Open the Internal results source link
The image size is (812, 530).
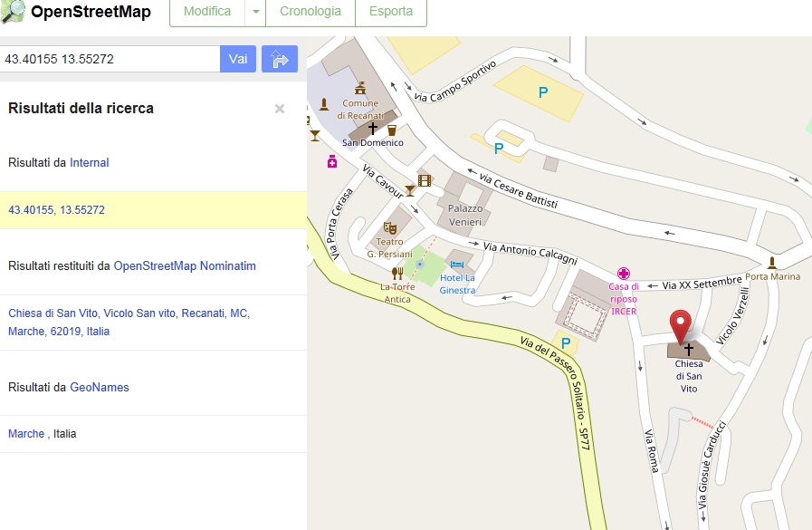(x=89, y=163)
